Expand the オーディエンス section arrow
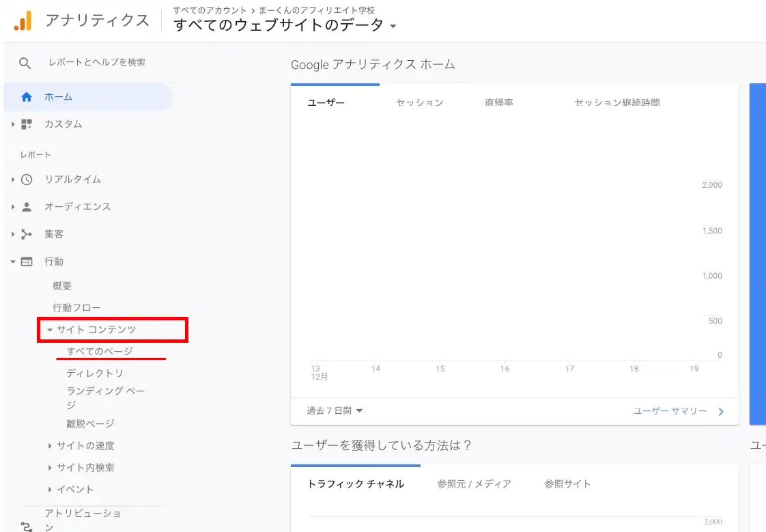The width and height of the screenshot is (766, 532). [13, 207]
